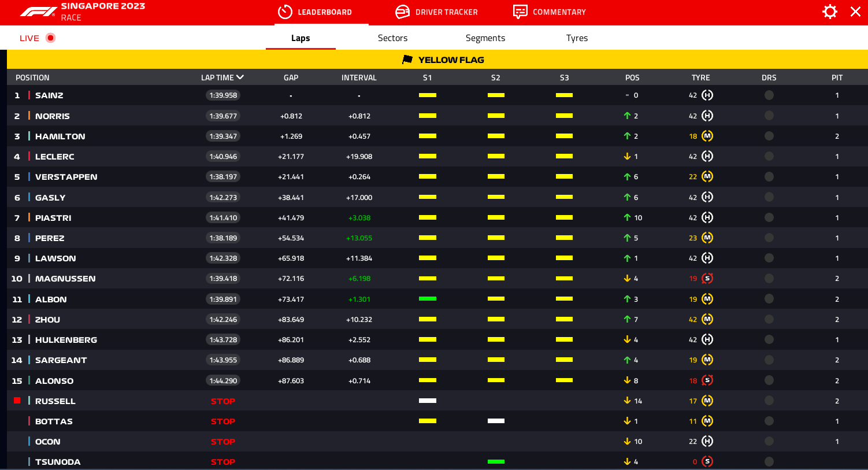This screenshot has height=470, width=868.
Task: Click the YELLOW FLAG banner text
Action: (451, 60)
